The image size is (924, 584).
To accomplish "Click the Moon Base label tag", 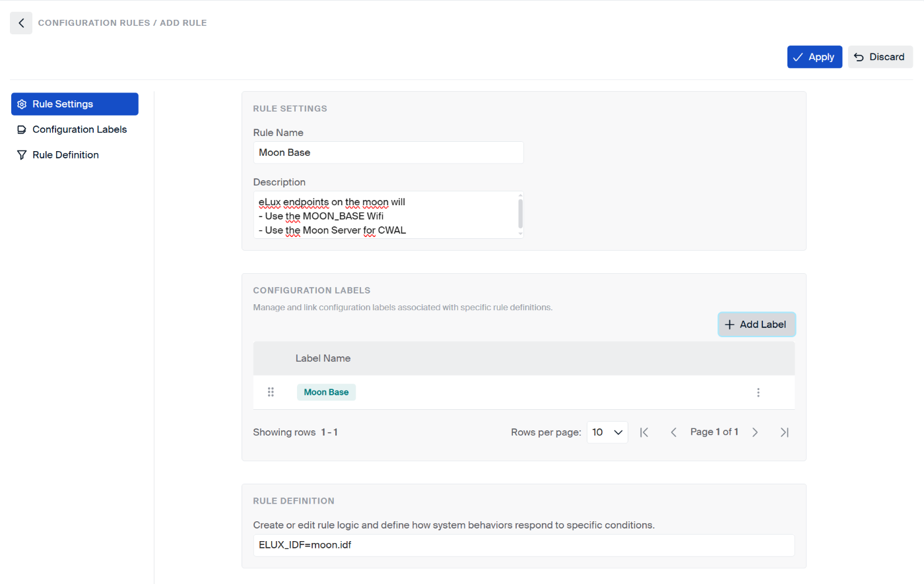I will 326,392.
